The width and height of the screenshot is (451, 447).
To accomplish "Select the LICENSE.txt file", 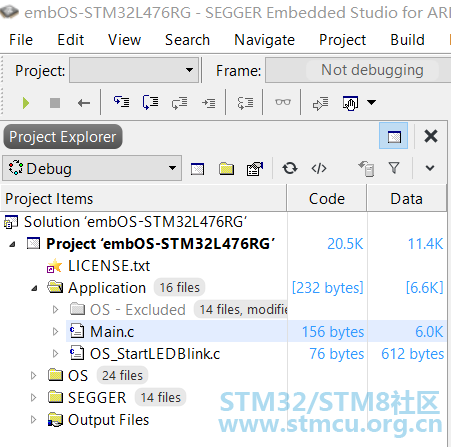I will tap(109, 266).
